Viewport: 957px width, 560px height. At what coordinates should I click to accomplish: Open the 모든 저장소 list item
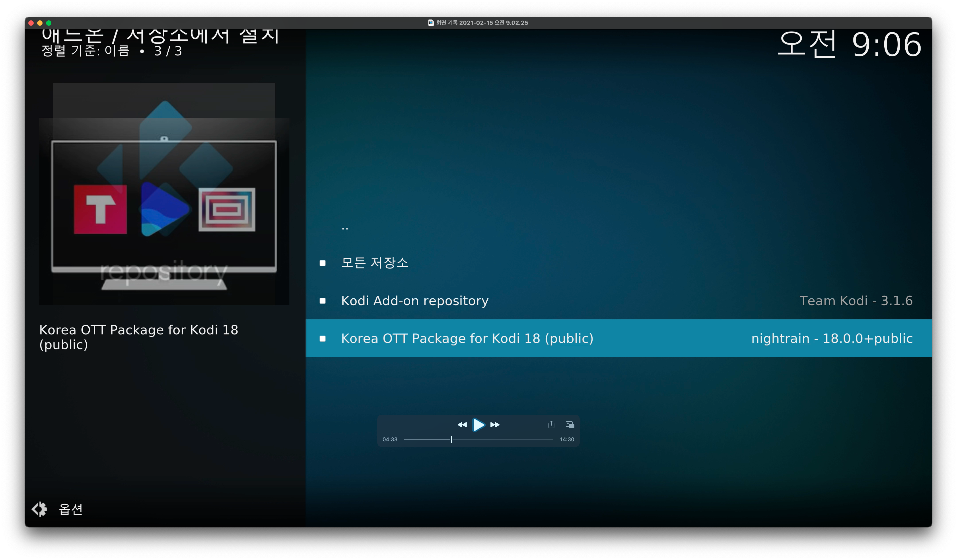point(374,263)
